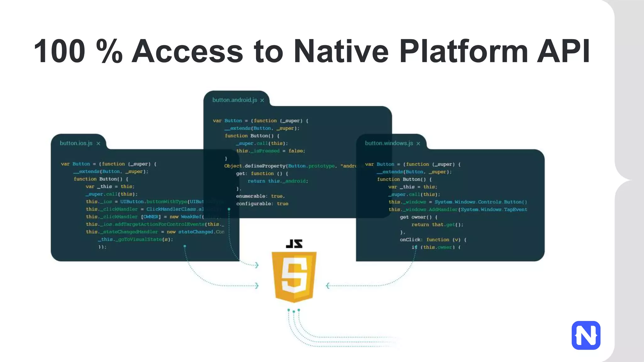644x362 pixels.
Task: Click 'onClick: function (v) {' line
Action: point(433,240)
